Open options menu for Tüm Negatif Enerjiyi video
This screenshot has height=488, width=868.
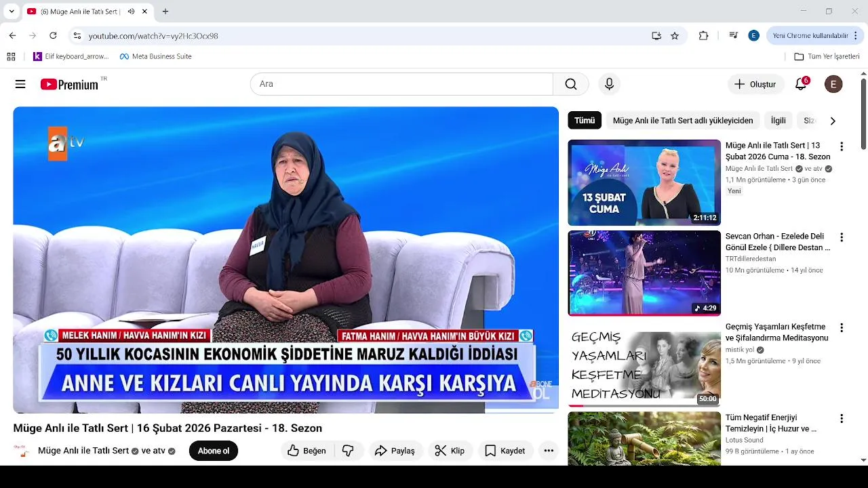842,419
